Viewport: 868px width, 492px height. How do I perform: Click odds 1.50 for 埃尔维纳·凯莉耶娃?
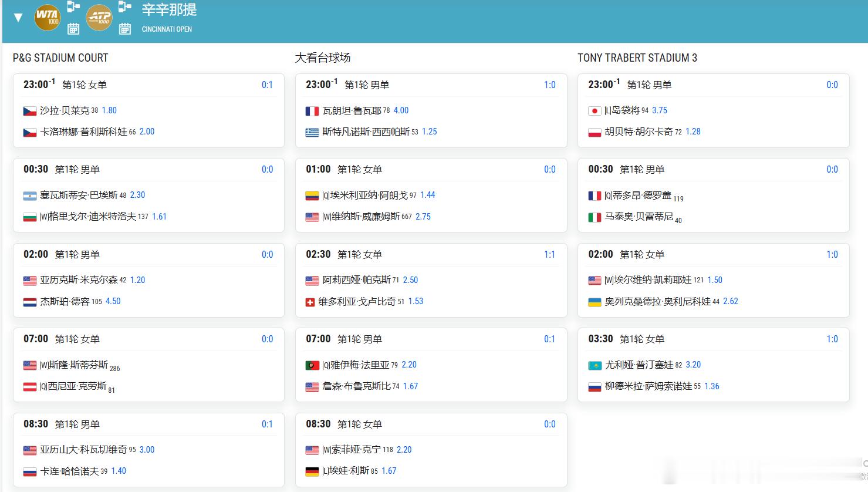click(715, 280)
